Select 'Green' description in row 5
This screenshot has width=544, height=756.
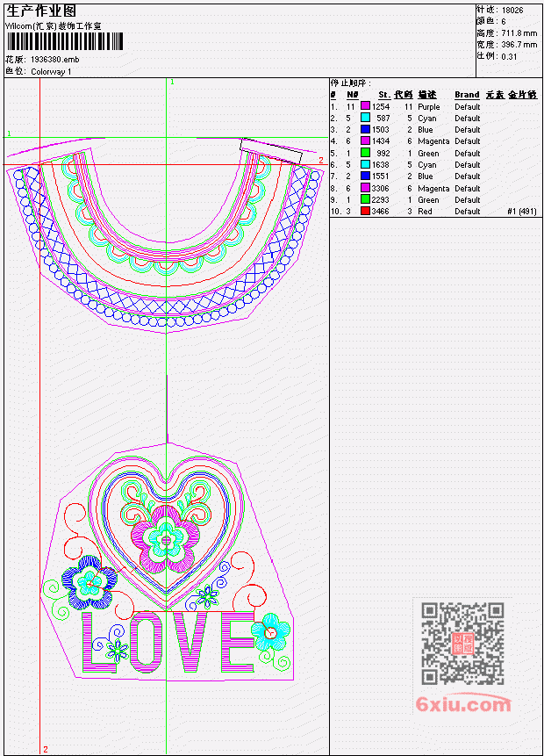428,154
